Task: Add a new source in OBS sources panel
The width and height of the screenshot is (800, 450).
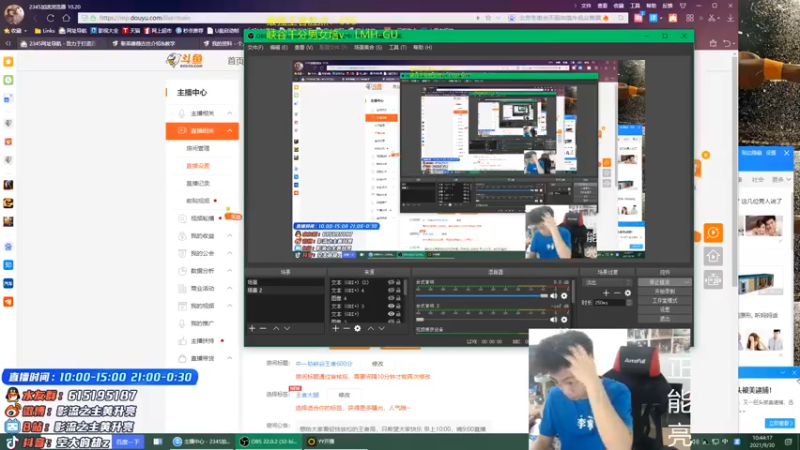Action: [335, 329]
